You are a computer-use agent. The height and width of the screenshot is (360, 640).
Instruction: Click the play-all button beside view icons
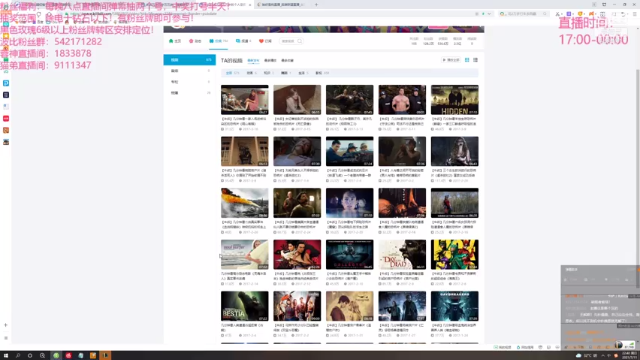pos(451,60)
